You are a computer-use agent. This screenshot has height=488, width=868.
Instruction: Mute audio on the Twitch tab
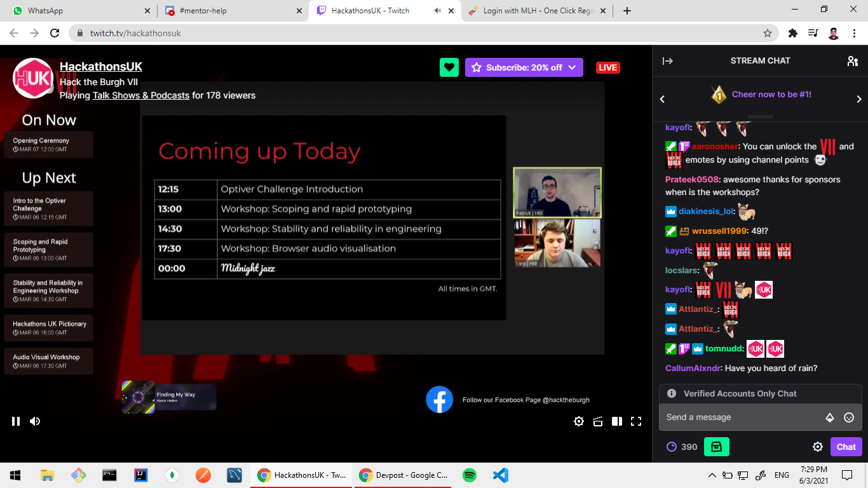point(437,11)
